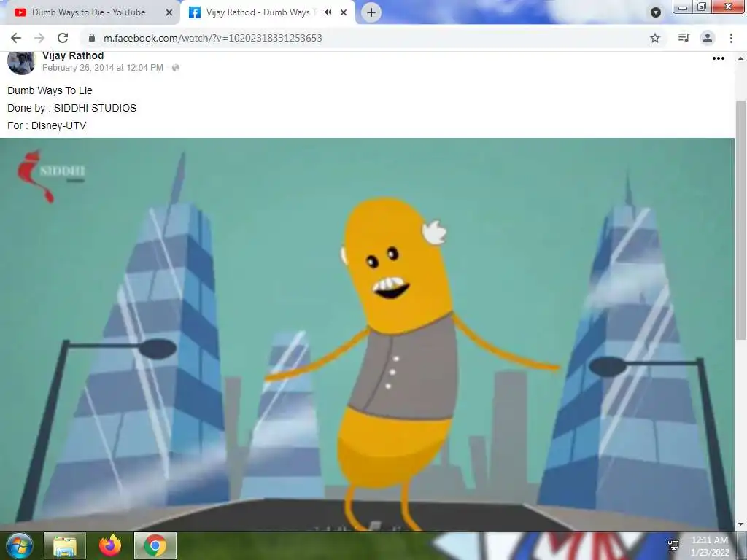Click the vertical page scrollbar thumb
Screen dimensions: 747x560
741,220
